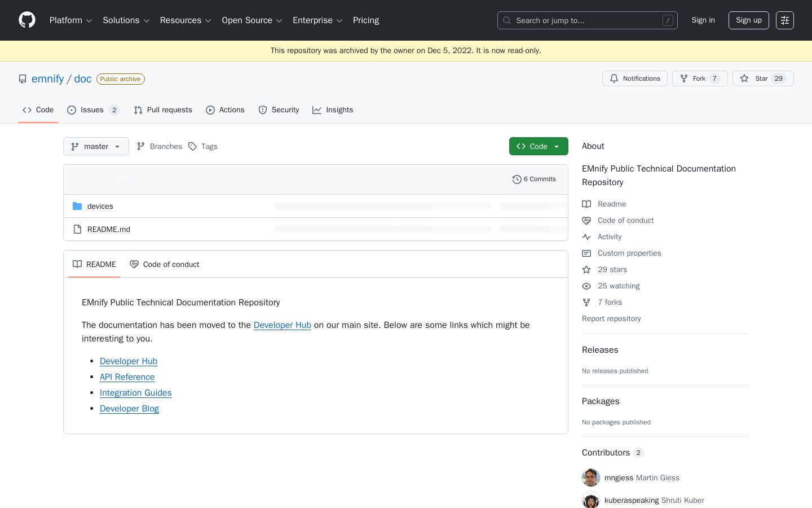Click the repository icon beside emnify
The image size is (812, 508).
23,79
